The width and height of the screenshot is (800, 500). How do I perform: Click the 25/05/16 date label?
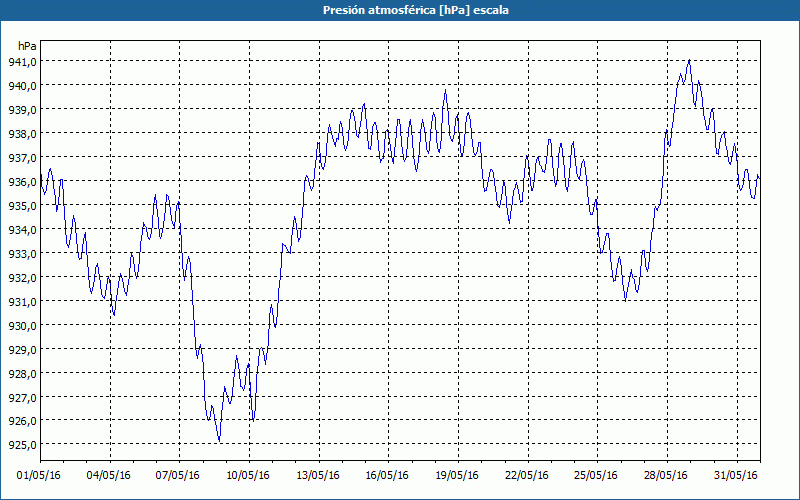(x=596, y=476)
